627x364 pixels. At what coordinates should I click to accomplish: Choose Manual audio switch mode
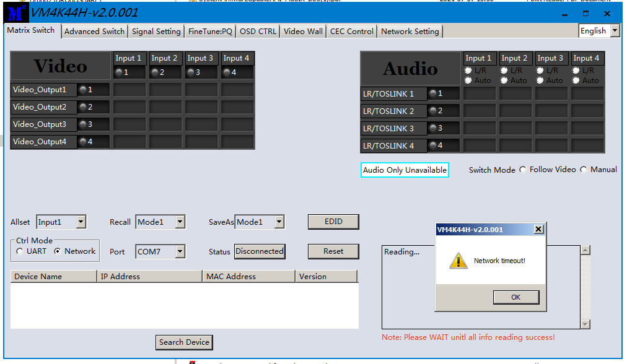pyautogui.click(x=584, y=170)
